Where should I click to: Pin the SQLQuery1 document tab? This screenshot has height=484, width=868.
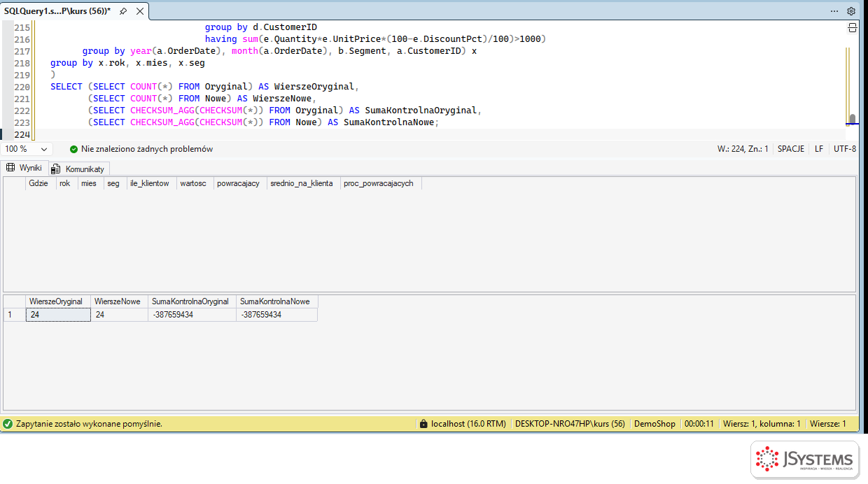coord(123,11)
